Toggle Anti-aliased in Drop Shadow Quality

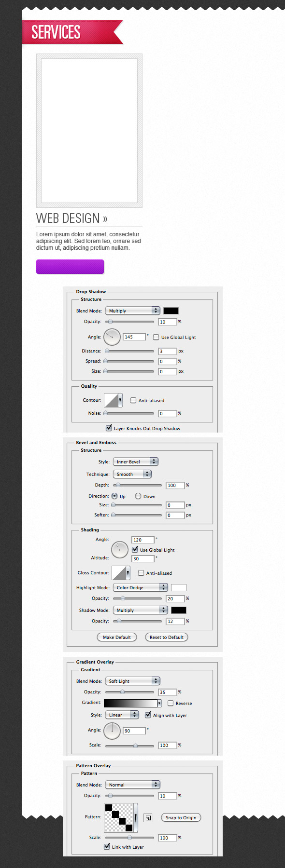(x=133, y=400)
